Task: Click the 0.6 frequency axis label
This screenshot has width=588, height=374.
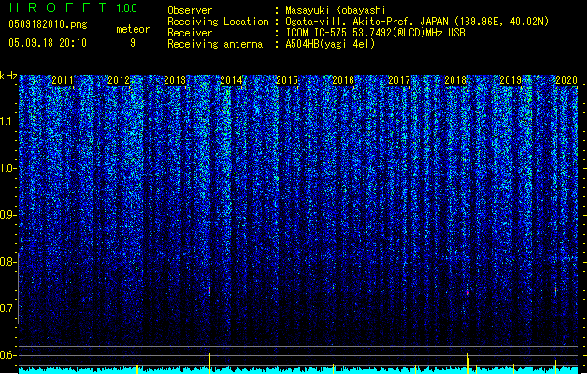Action: (x=8, y=355)
